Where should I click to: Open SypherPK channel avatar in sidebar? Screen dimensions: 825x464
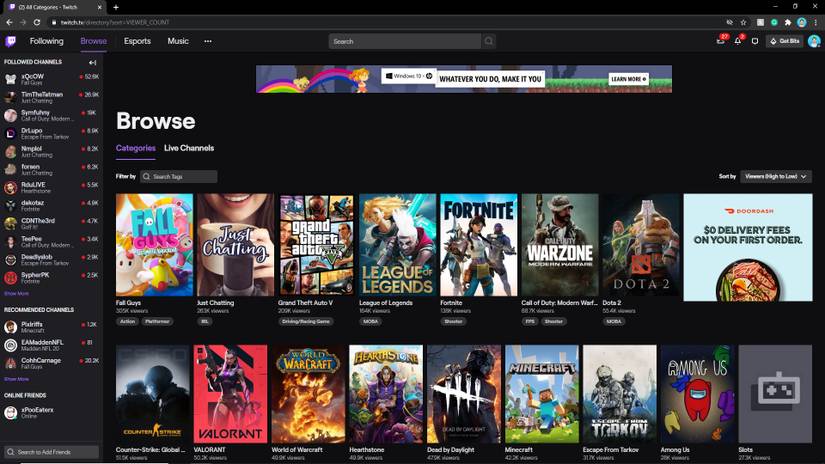[x=11, y=278]
